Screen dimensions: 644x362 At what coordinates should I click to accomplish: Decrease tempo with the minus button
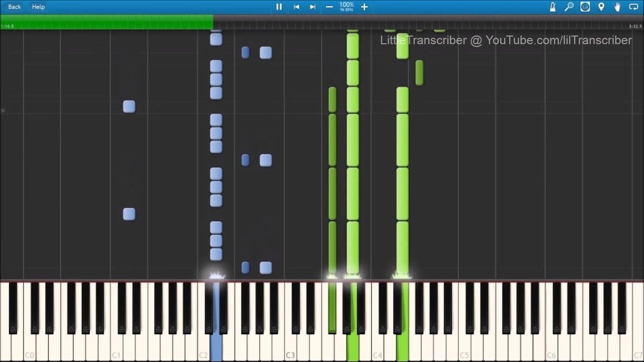pos(329,7)
